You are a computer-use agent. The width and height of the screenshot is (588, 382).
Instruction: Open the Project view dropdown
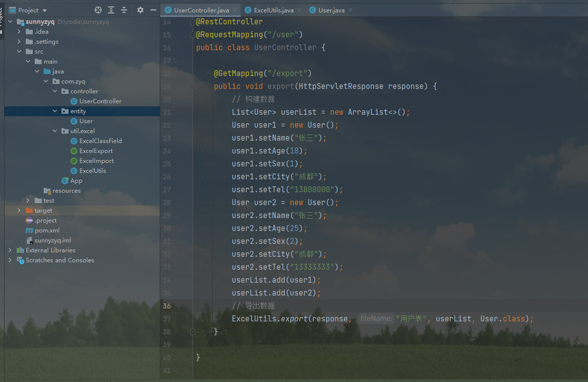pyautogui.click(x=45, y=10)
